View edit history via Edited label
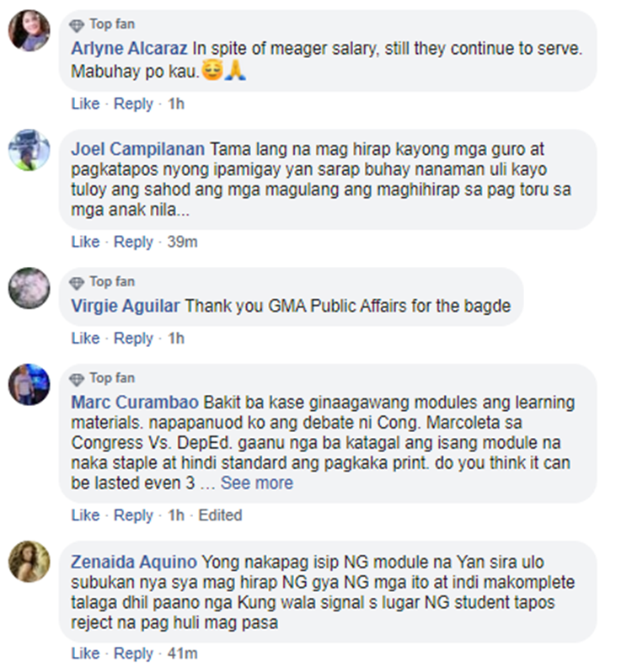 click(221, 515)
